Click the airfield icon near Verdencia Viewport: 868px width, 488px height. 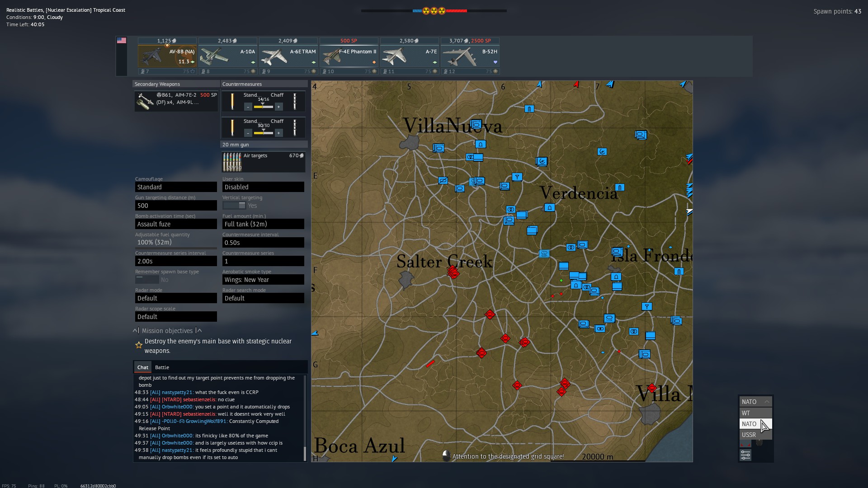(549, 207)
